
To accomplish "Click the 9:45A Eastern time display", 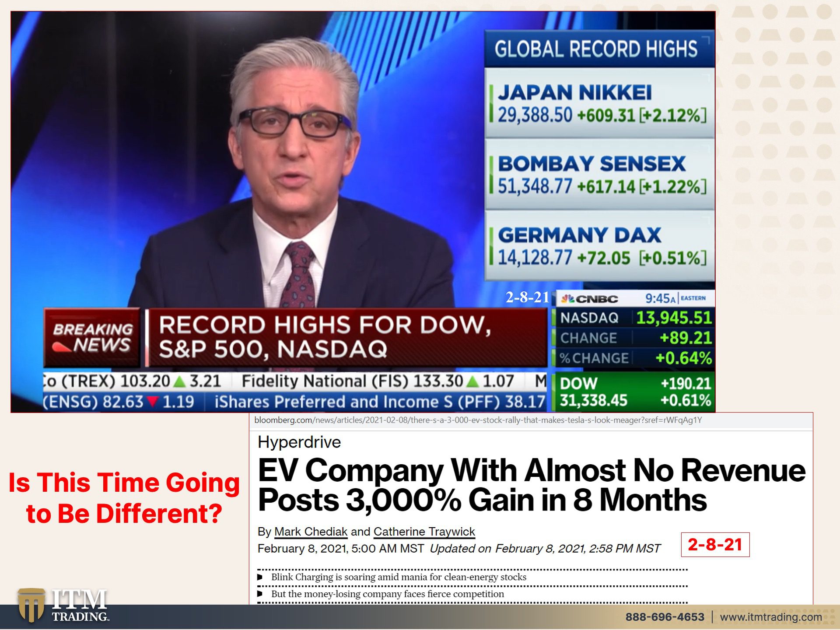I will (675, 298).
